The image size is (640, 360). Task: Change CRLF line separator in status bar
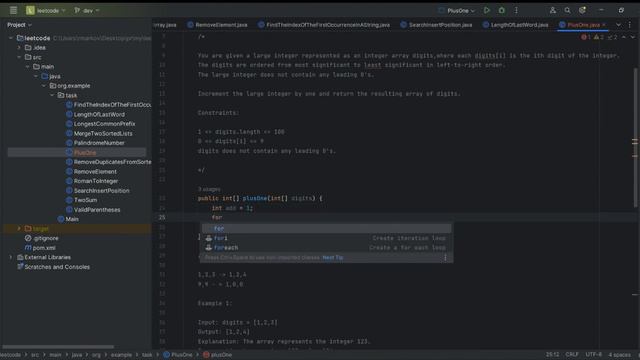572,355
